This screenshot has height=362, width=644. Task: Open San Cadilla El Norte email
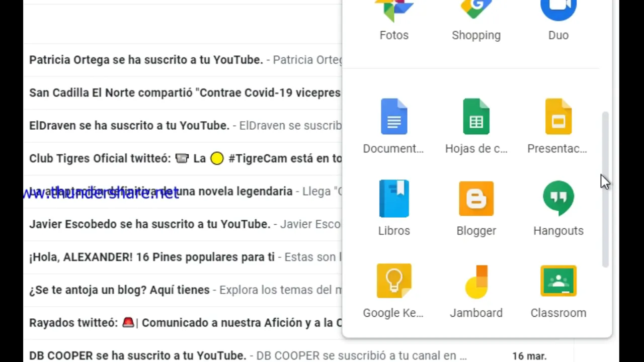tap(183, 93)
